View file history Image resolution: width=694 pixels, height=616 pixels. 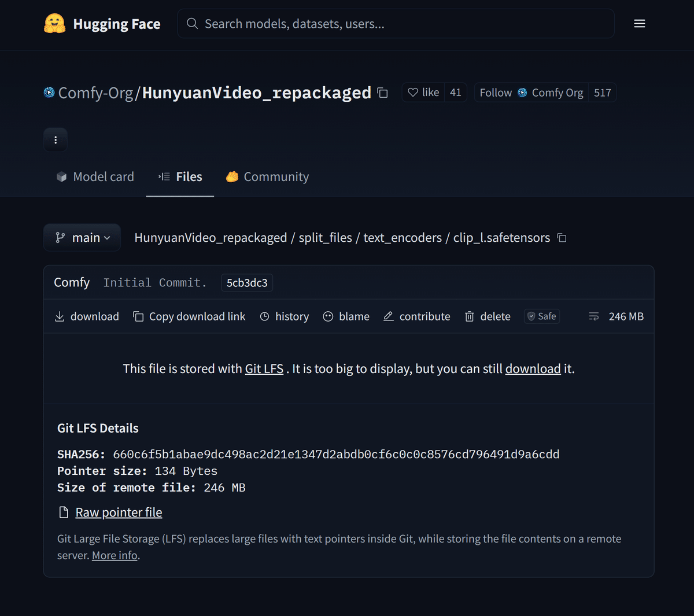coord(285,316)
